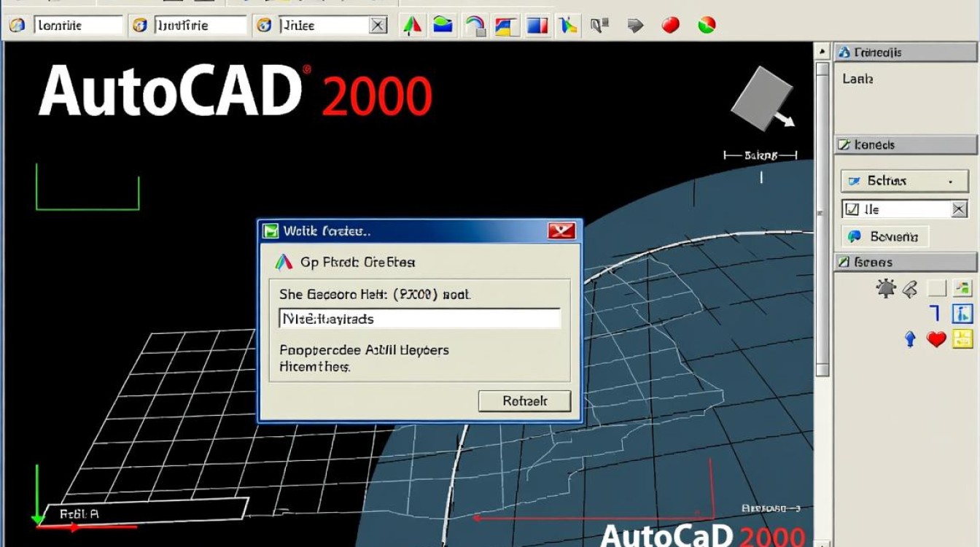Viewport: 980px width, 547px height.
Task: Click the text input field in the dialog
Action: pyautogui.click(x=419, y=319)
